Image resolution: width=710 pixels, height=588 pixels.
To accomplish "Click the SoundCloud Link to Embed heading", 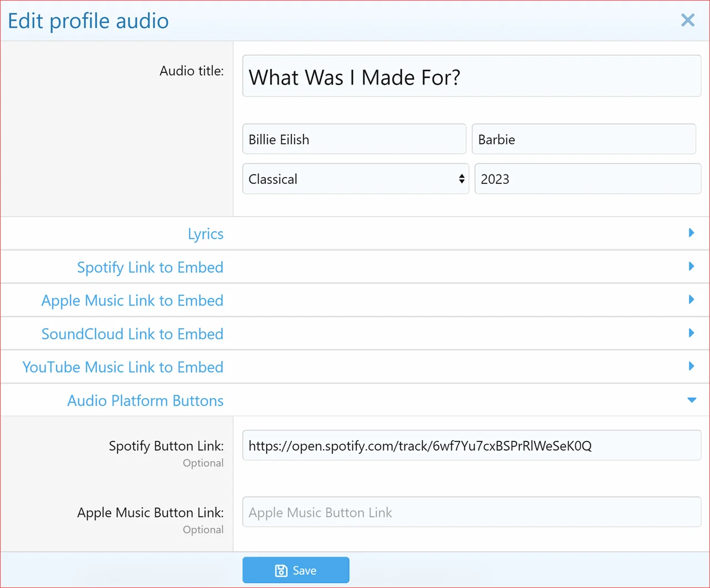I will (132, 334).
